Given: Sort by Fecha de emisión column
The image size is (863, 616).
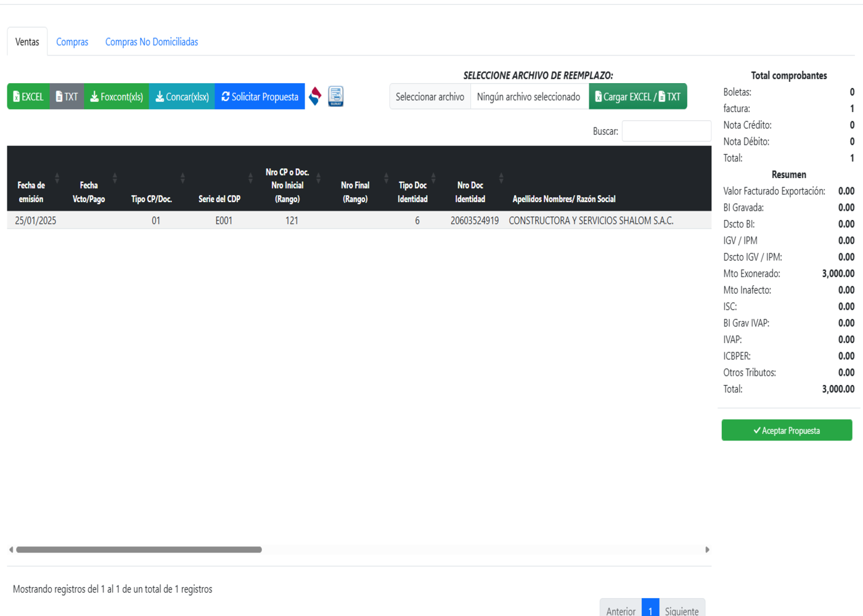Looking at the screenshot, I should pyautogui.click(x=31, y=192).
